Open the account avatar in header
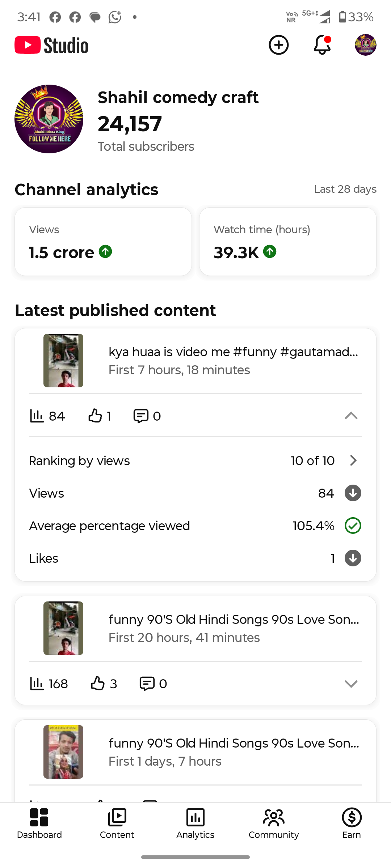Screen dimensions: 391x868 click(365, 45)
